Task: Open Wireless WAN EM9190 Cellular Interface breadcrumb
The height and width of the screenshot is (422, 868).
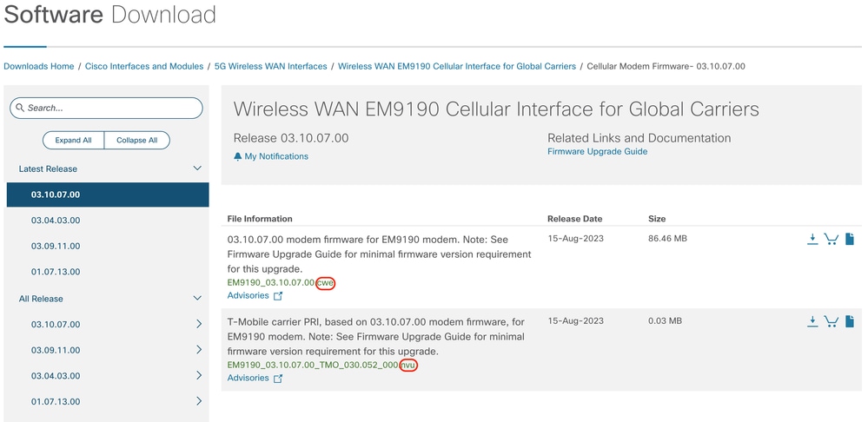Action: (457, 66)
